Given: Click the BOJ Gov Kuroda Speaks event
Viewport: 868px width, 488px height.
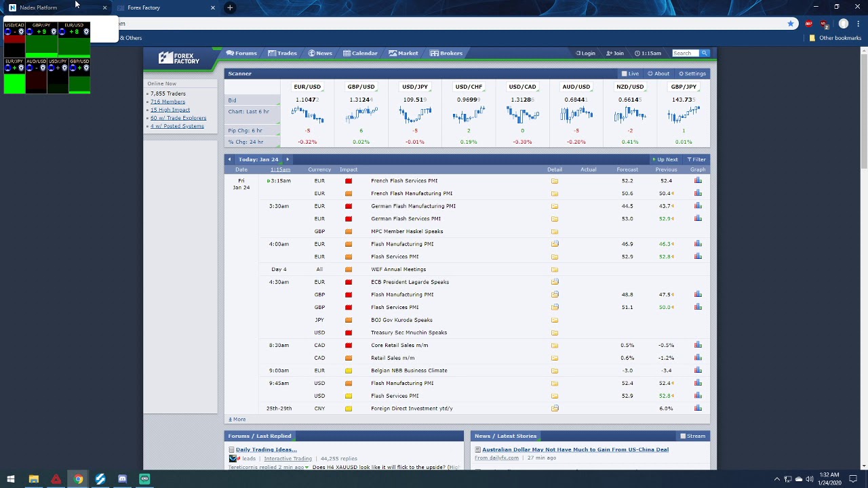Looking at the screenshot, I should 401,320.
